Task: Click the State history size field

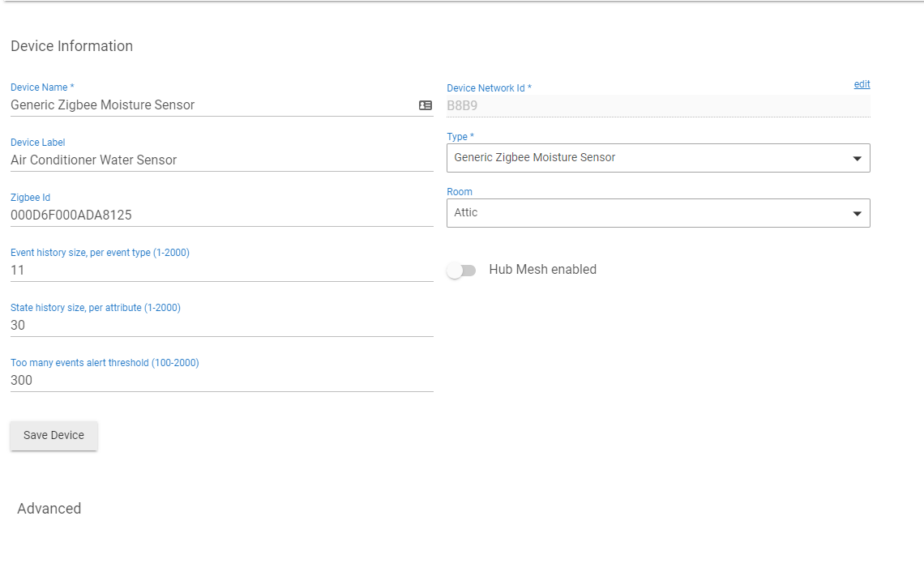Action: (222, 326)
